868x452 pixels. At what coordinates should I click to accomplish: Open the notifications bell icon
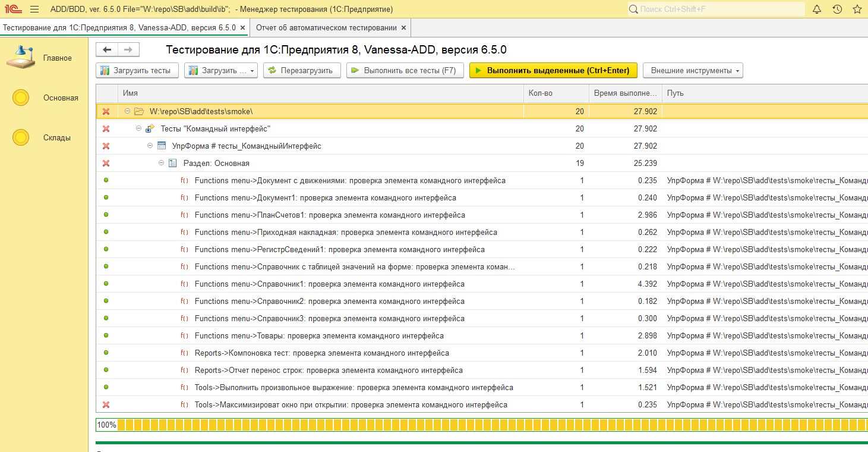(816, 9)
